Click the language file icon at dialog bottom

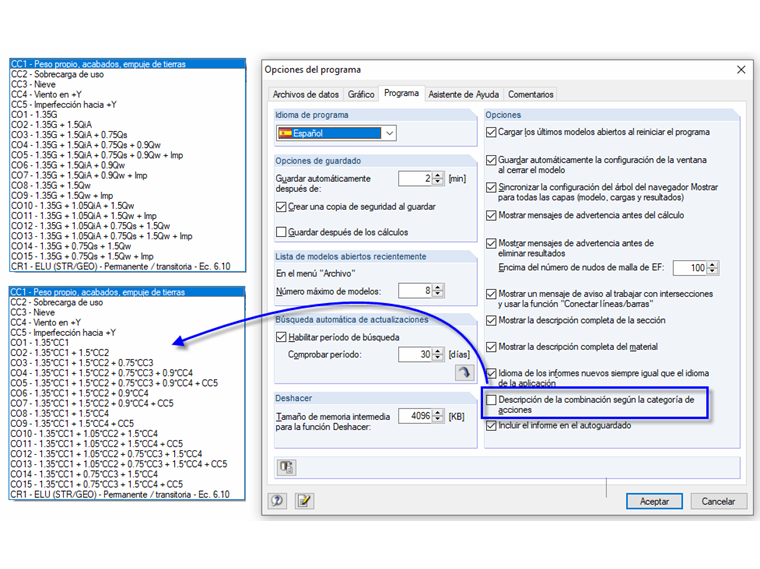[286, 467]
